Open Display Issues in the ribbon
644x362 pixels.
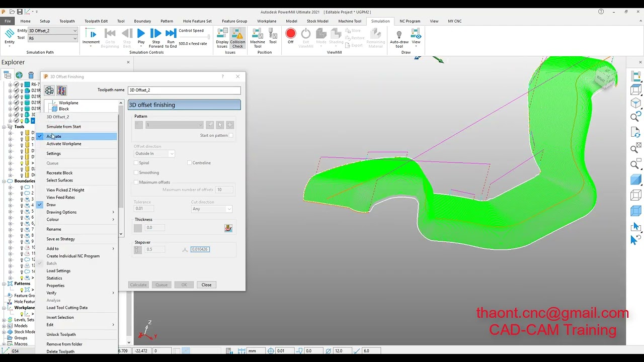222,38
